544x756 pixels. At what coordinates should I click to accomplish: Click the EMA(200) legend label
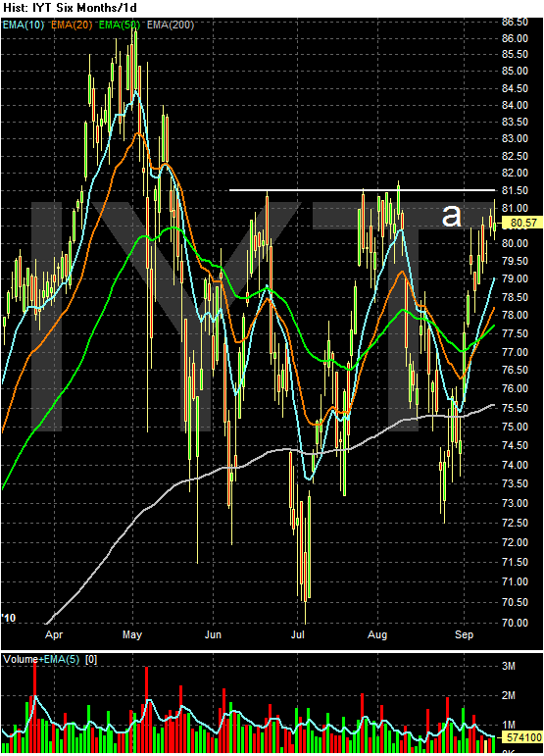point(171,25)
